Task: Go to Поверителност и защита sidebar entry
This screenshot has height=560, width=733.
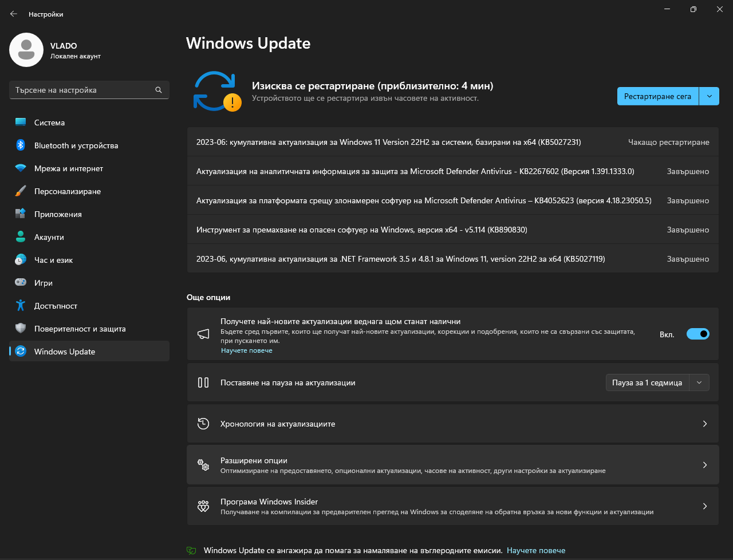Action: point(89,329)
